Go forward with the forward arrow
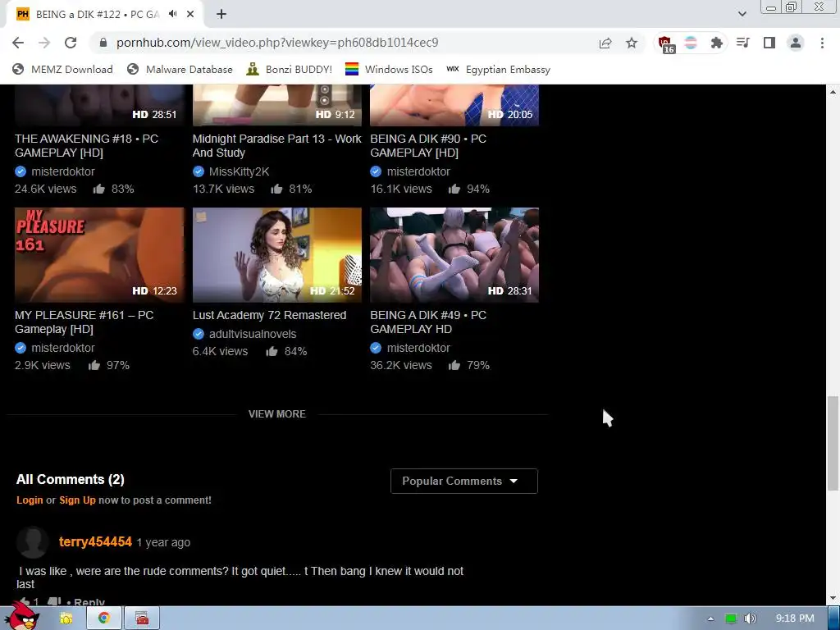This screenshot has width=840, height=630. [44, 43]
